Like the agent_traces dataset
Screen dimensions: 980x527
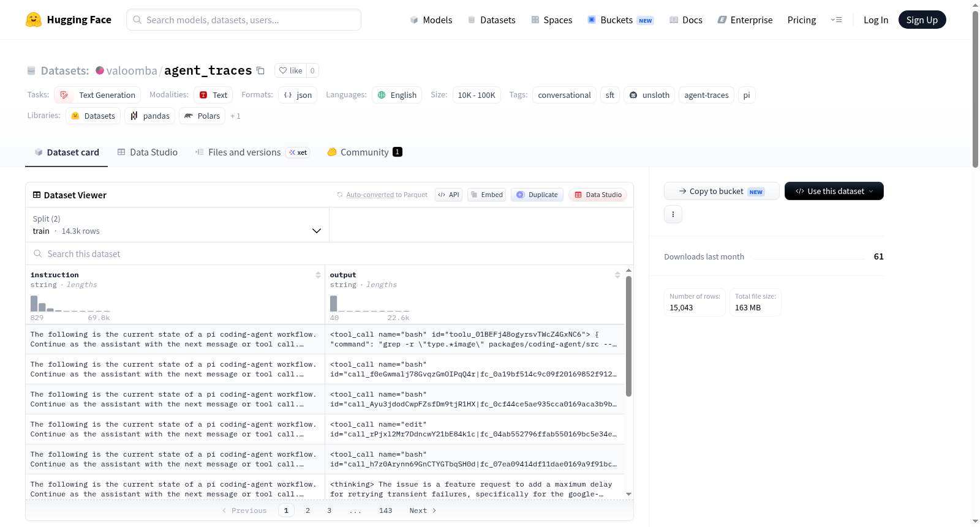coord(290,70)
